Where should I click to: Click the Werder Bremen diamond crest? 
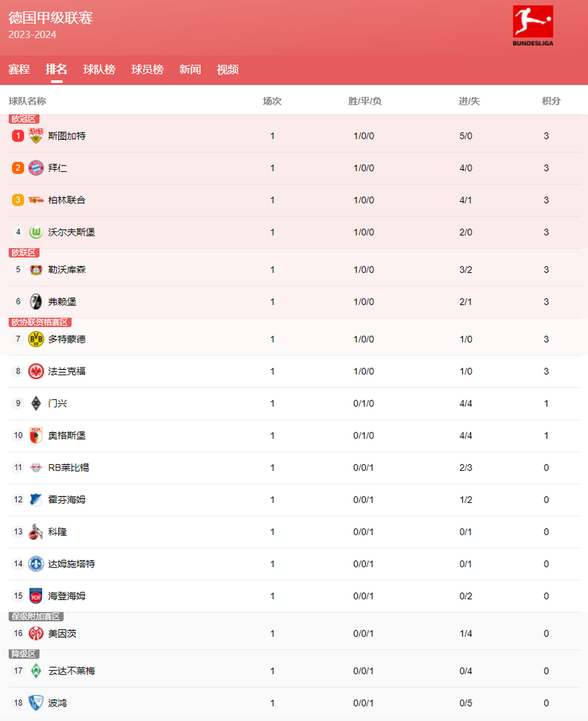(36, 671)
